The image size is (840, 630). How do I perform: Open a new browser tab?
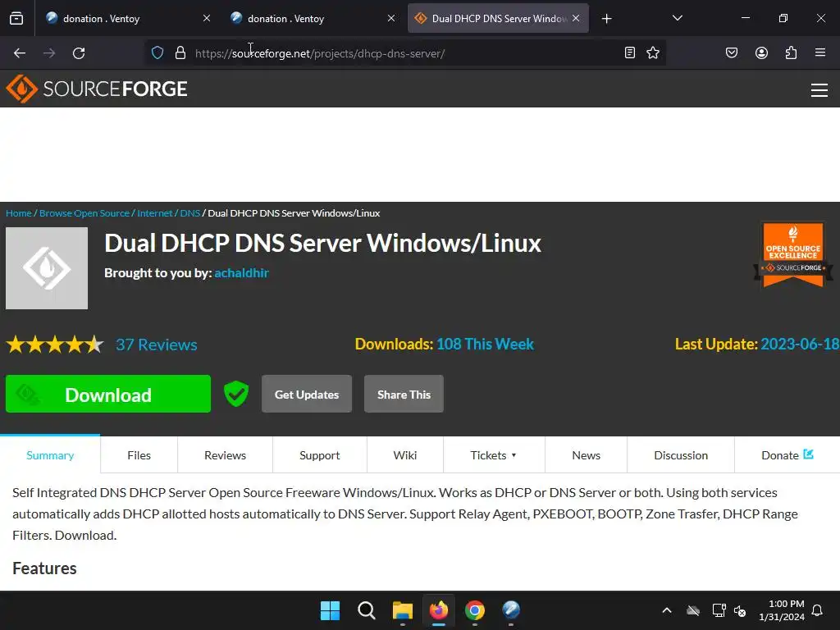[x=606, y=19]
